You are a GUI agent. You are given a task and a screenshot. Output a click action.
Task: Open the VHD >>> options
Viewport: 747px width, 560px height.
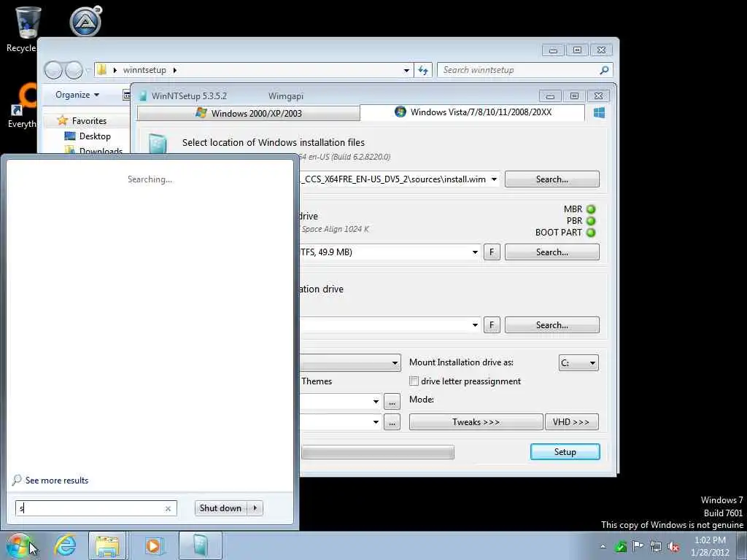[x=571, y=422]
